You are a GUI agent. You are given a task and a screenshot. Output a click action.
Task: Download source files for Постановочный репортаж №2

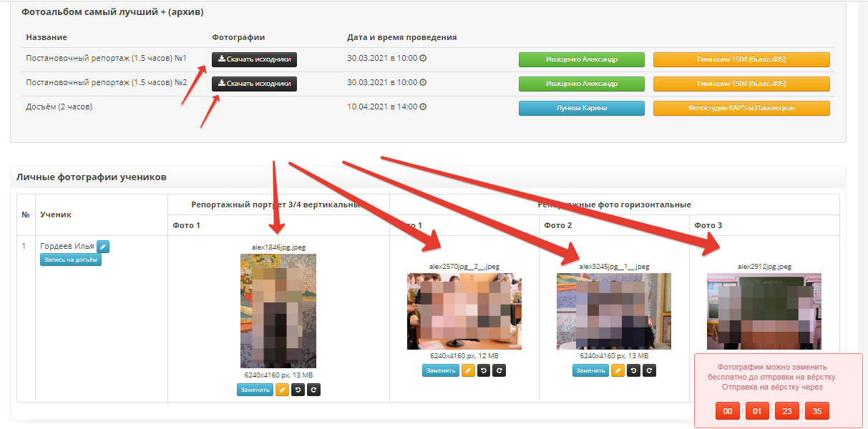254,84
